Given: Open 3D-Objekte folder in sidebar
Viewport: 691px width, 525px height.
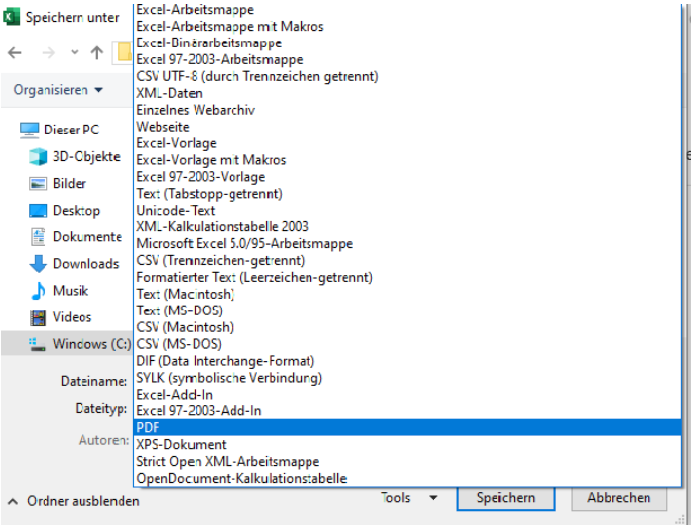Looking at the screenshot, I should tap(75, 156).
